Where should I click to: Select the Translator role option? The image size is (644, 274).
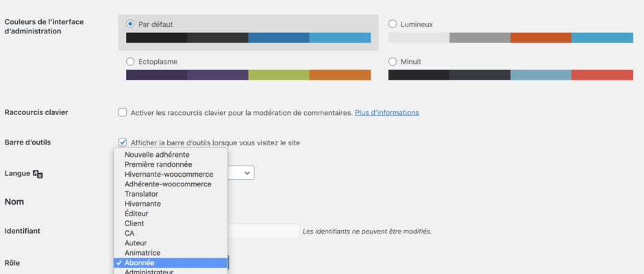coord(141,194)
